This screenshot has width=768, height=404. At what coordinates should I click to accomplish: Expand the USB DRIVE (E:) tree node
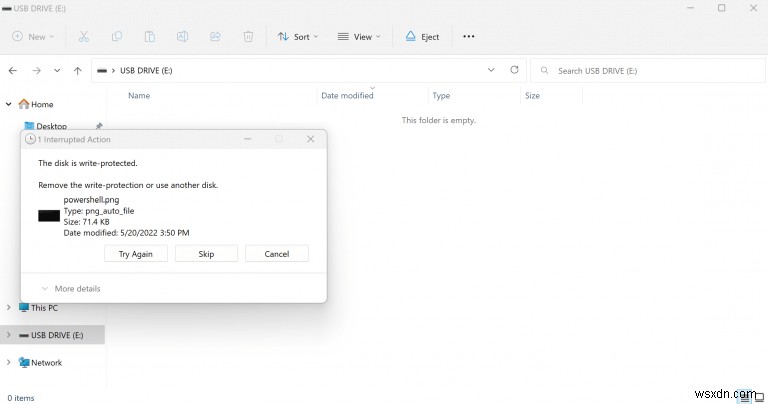pos(8,335)
